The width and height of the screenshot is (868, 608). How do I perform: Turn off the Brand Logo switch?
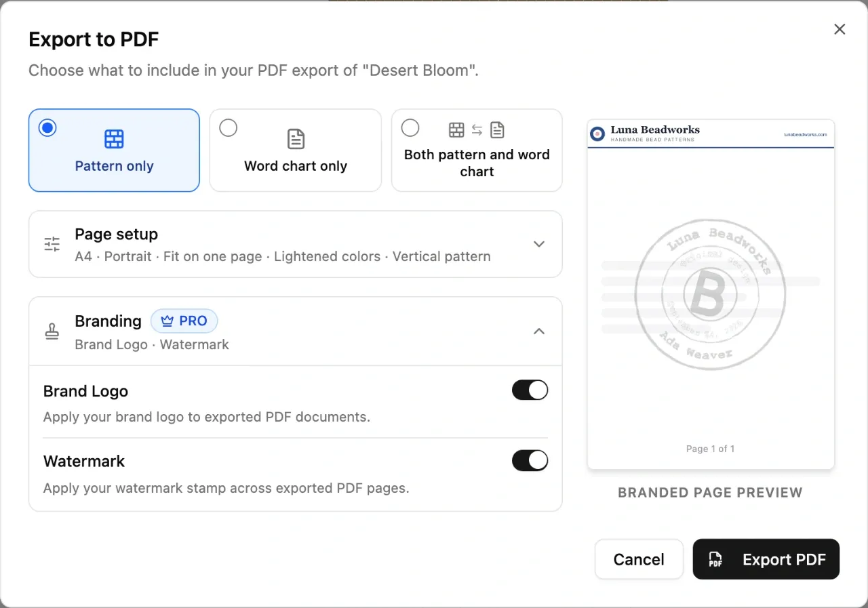(530, 390)
